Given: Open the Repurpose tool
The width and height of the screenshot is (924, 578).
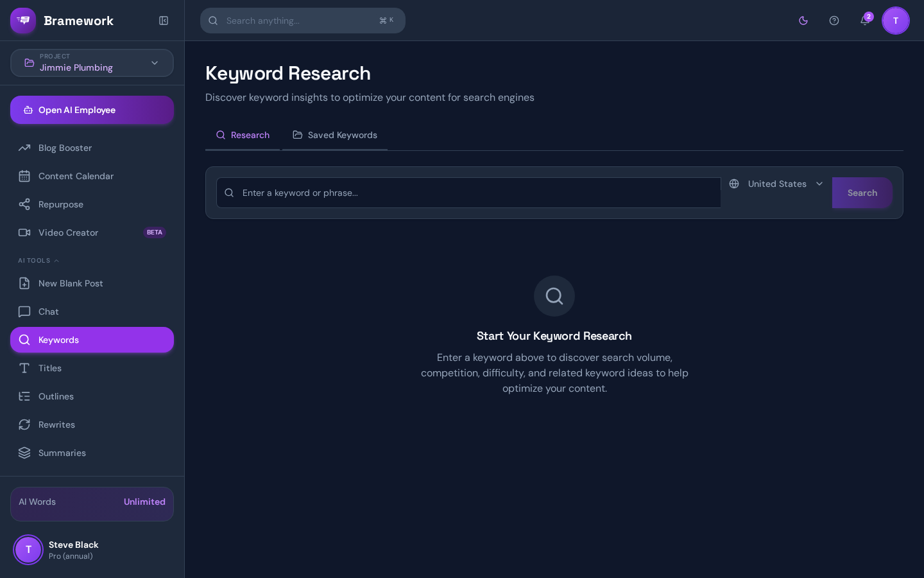Looking at the screenshot, I should (92, 204).
